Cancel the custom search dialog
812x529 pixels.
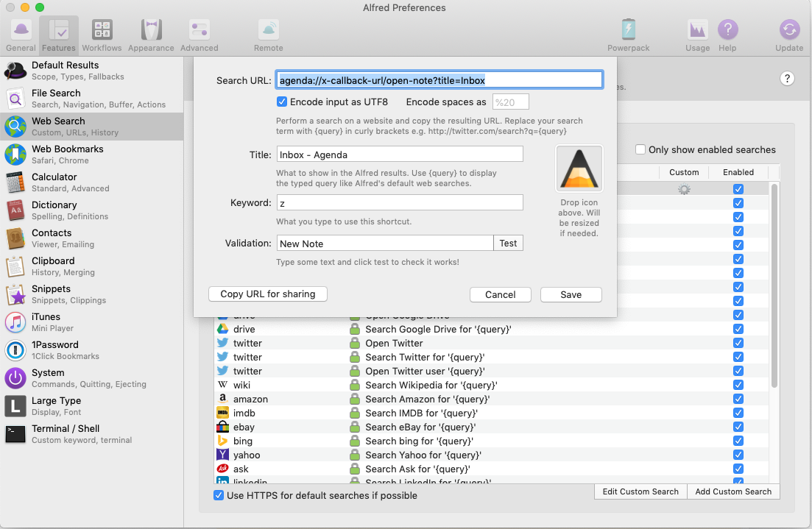click(501, 294)
